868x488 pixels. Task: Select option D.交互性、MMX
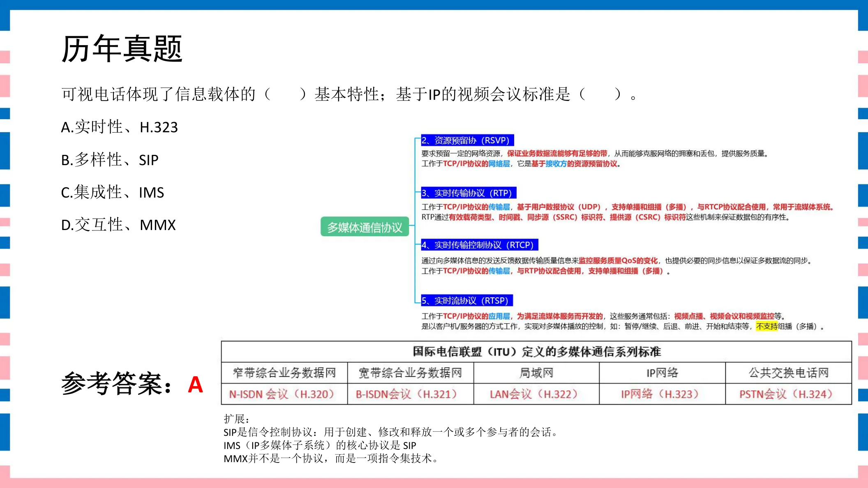coord(118,225)
